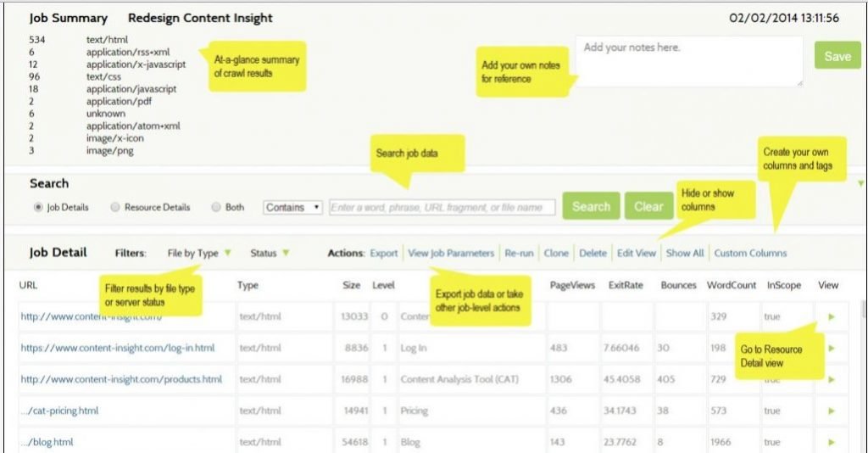Click green view arrow for blog.html row
Screen dimensions: 868x453
coord(832,442)
